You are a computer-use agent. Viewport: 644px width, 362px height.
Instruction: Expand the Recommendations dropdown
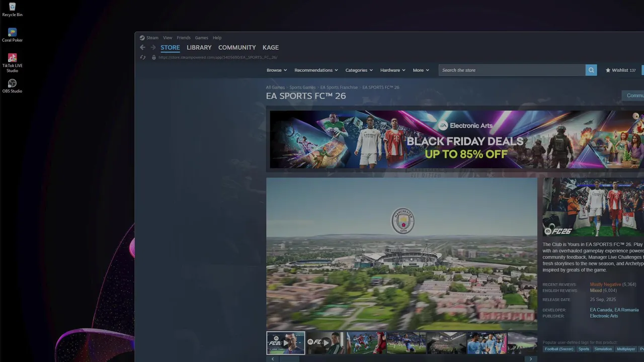tap(316, 70)
